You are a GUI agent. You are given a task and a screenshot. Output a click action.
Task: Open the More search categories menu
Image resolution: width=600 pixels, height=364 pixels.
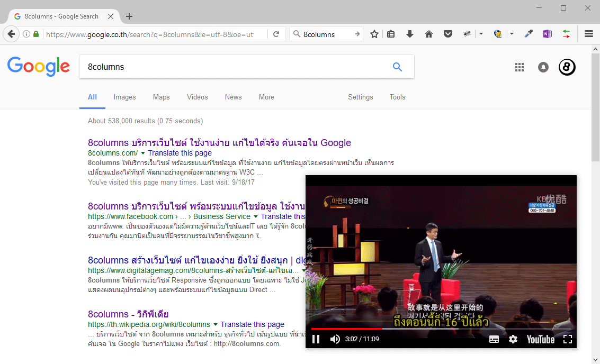coord(266,97)
